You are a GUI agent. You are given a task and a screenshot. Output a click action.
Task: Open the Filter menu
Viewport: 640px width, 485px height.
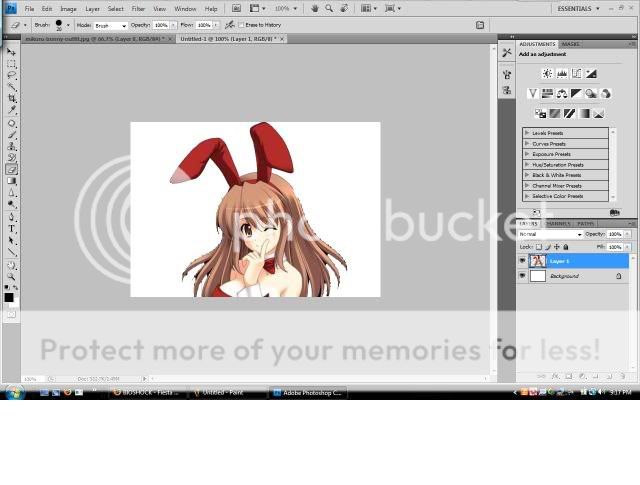138,9
